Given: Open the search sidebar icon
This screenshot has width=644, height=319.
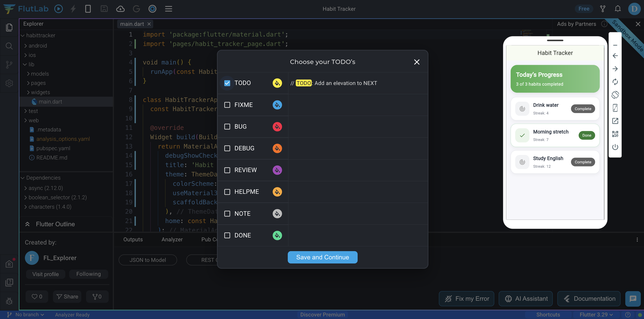Looking at the screenshot, I should (9, 46).
